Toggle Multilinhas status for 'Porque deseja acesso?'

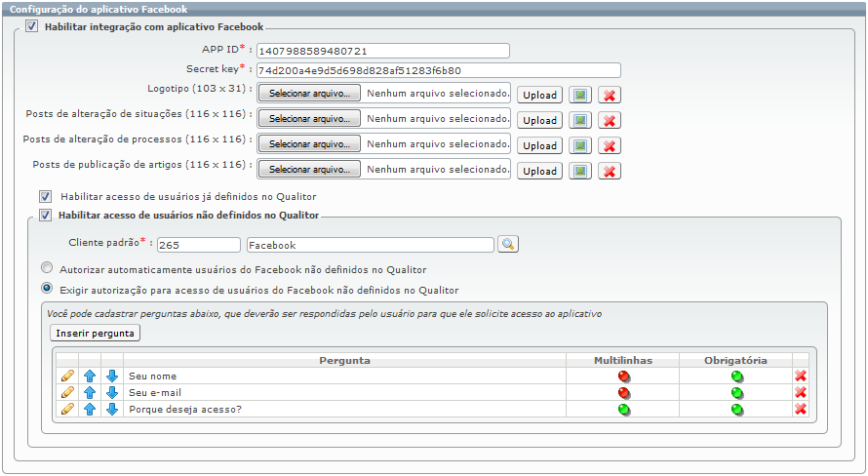pyautogui.click(x=623, y=409)
